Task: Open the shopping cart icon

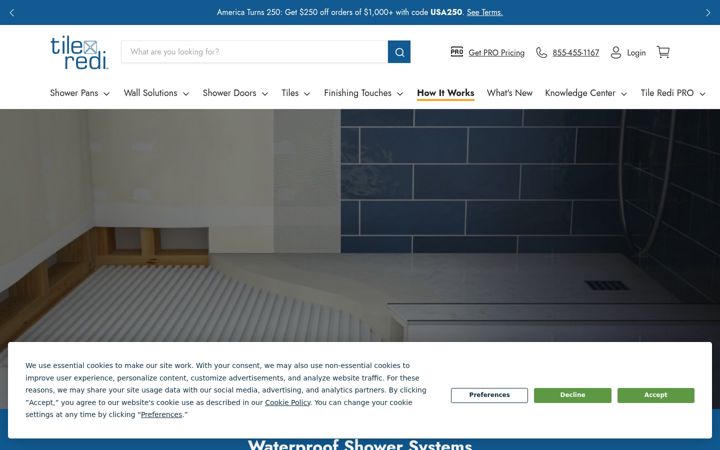Action: (x=663, y=52)
